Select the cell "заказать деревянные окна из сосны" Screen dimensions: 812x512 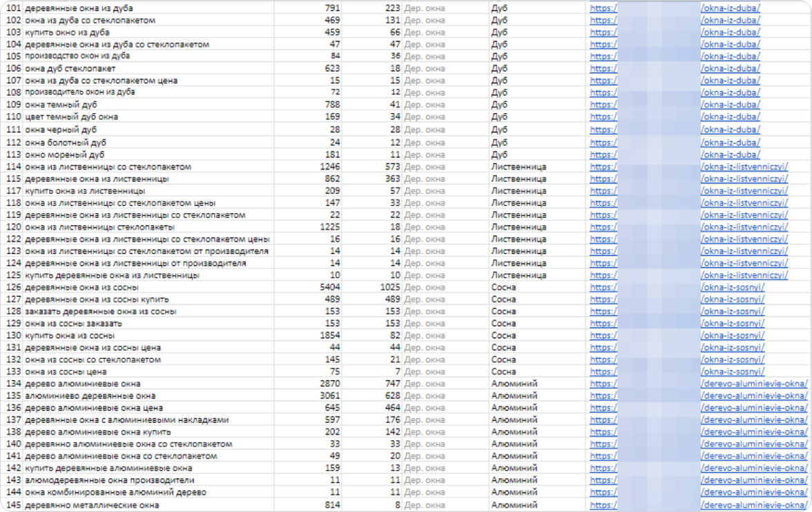(101, 311)
